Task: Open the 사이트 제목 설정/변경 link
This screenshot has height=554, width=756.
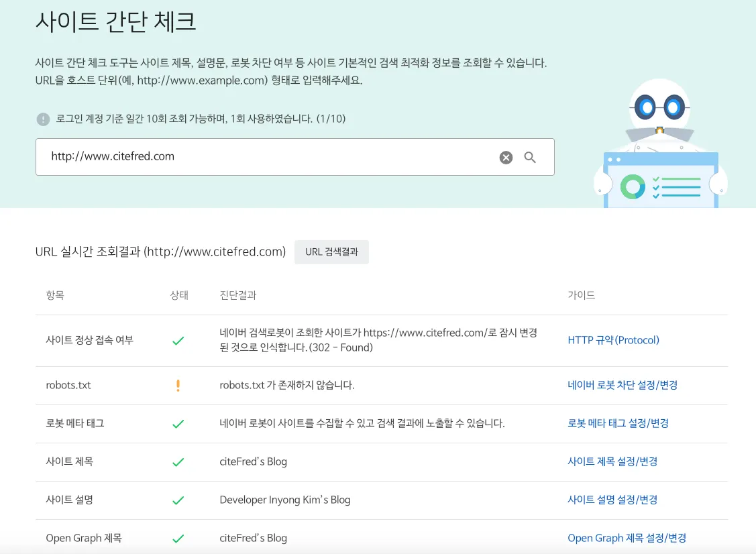Action: 612,461
